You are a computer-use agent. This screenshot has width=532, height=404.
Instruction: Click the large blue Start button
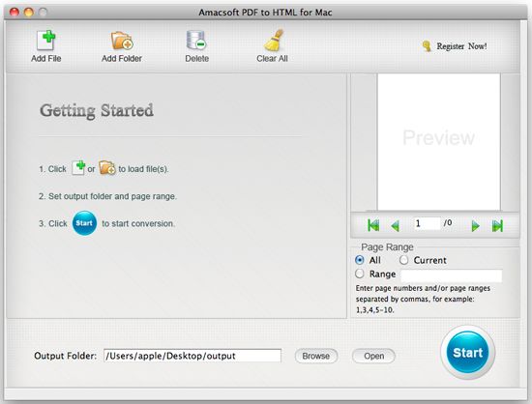(467, 353)
